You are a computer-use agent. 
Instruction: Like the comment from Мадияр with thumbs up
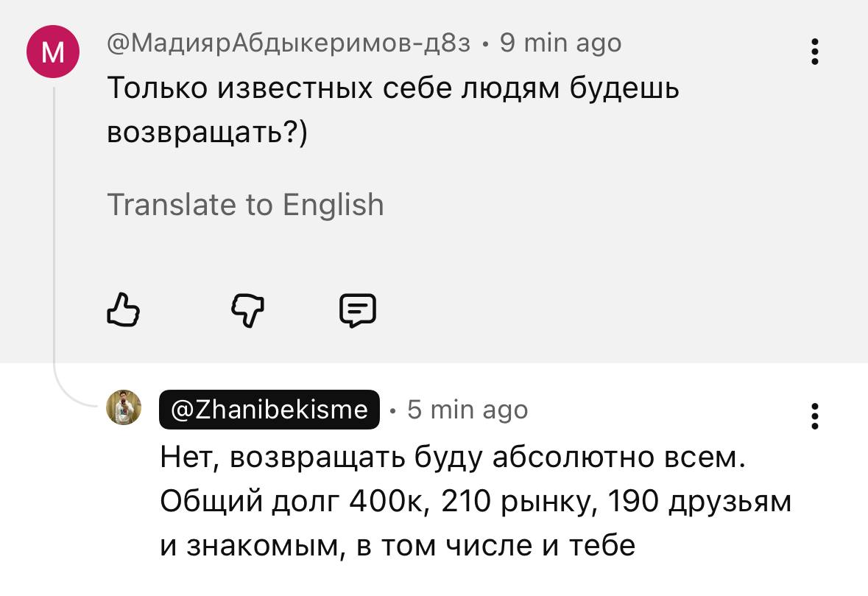click(x=123, y=310)
